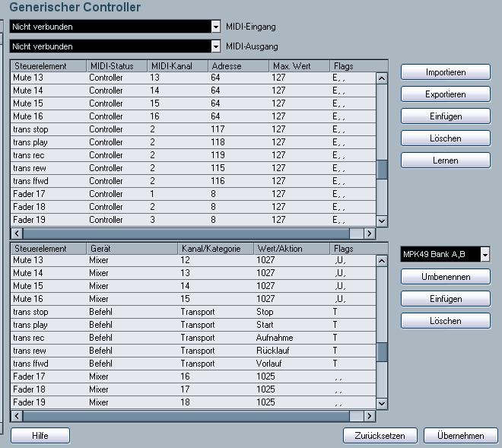Click lower table scroll-left arrow
This screenshot has height=448, width=502.
point(17,416)
